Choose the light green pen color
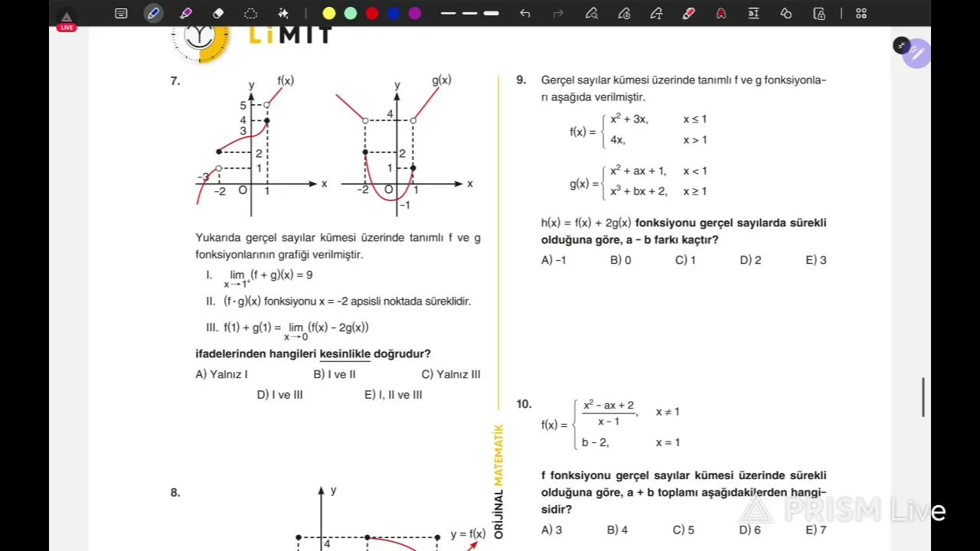 (351, 13)
